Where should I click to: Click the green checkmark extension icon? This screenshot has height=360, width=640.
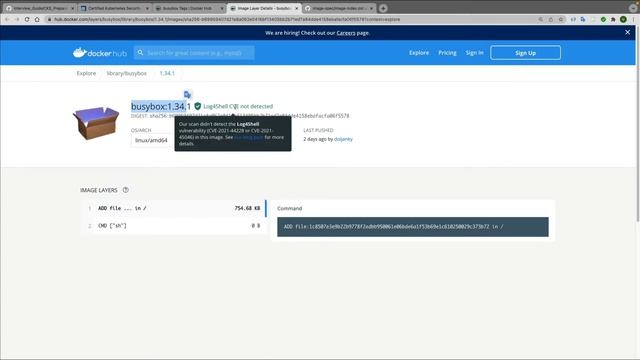603,19
